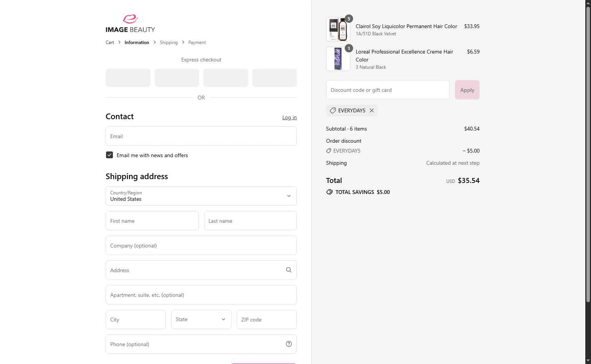
Task: Focus the Apartment, suite, etc. field
Action: point(201,295)
